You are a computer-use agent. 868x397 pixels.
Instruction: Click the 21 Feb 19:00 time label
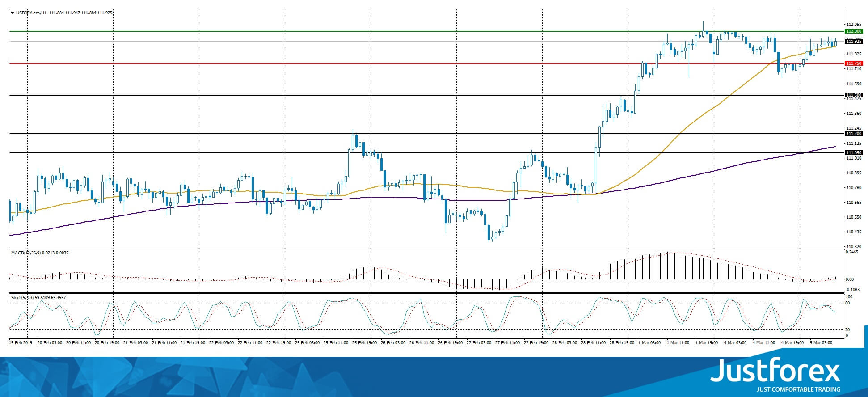193,343
